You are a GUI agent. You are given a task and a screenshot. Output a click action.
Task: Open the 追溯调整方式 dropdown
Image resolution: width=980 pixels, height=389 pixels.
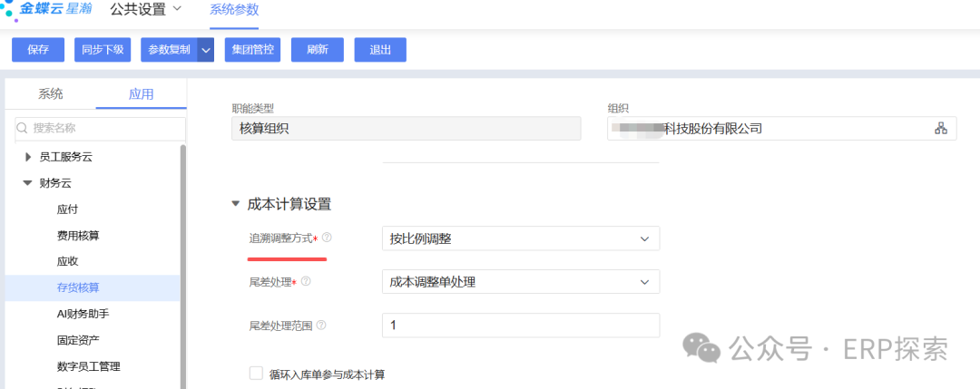[520, 238]
